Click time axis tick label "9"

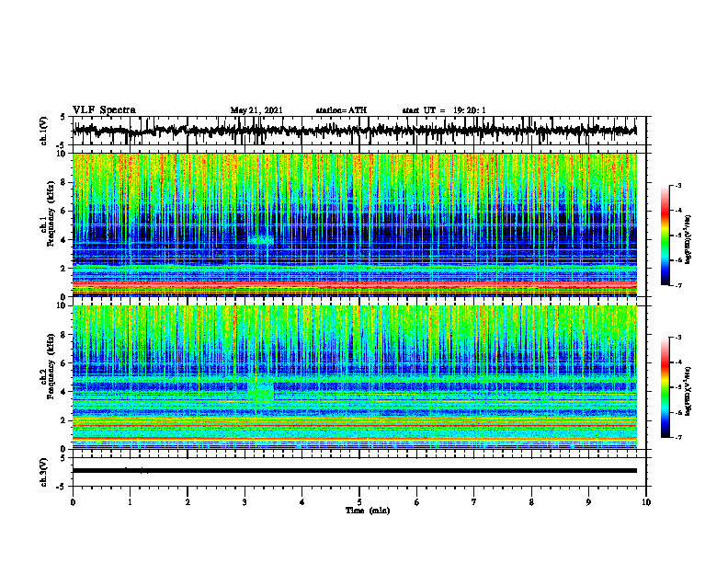[588, 502]
